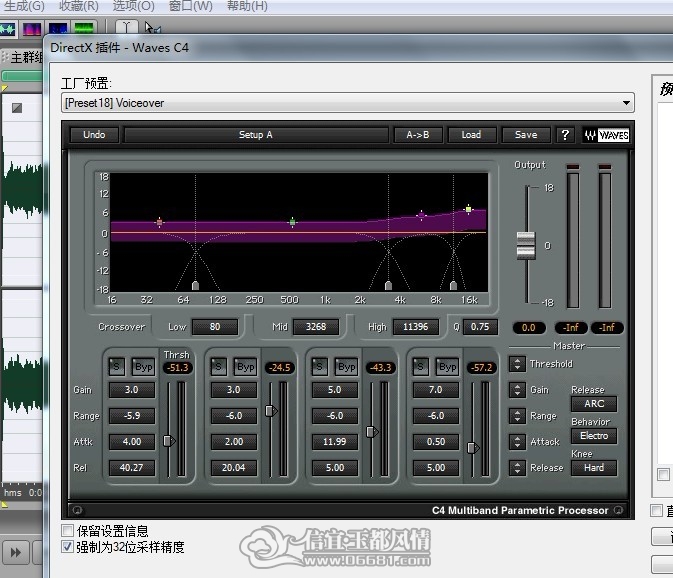
Task: Change Release mode from ARC
Action: [x=594, y=404]
